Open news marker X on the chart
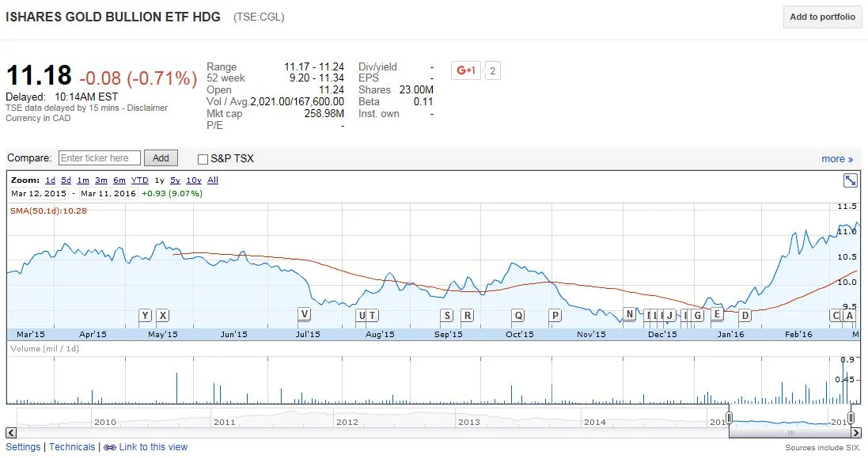Screen dimensions: 868x459 (162, 316)
